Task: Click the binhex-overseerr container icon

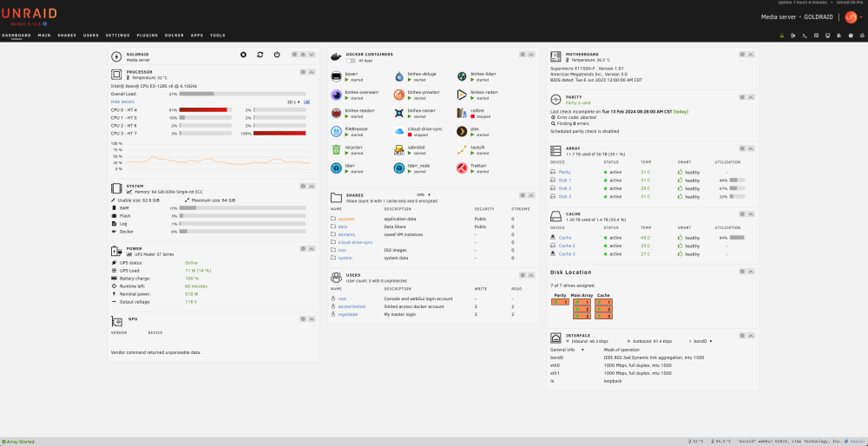Action: (336, 95)
